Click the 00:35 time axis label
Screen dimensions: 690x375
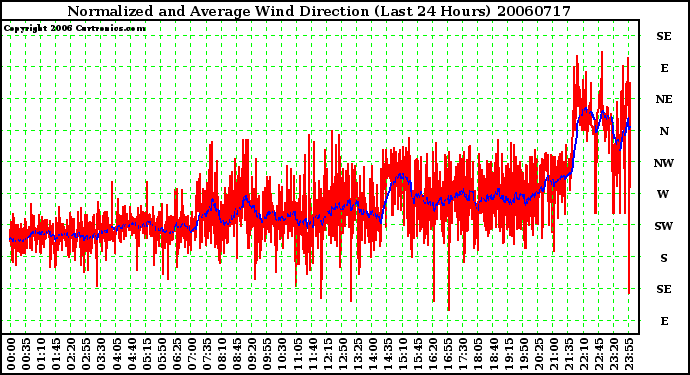coord(26,354)
